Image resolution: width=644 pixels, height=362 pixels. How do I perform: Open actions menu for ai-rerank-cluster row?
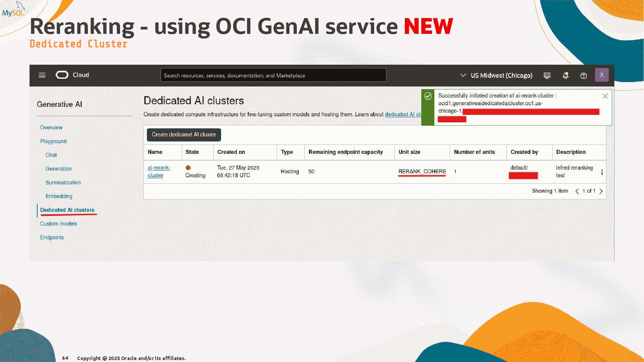coord(602,172)
